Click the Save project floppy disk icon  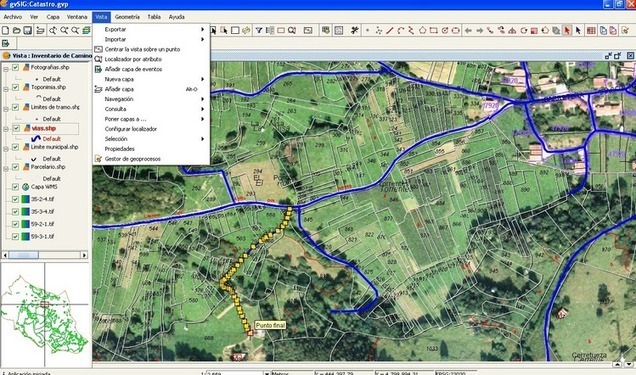[x=28, y=30]
